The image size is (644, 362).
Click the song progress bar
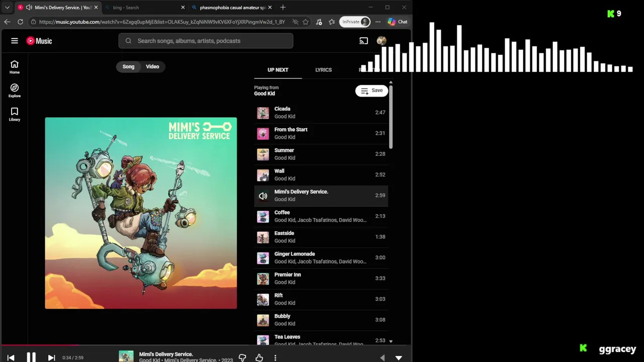pyautogui.click(x=206, y=345)
